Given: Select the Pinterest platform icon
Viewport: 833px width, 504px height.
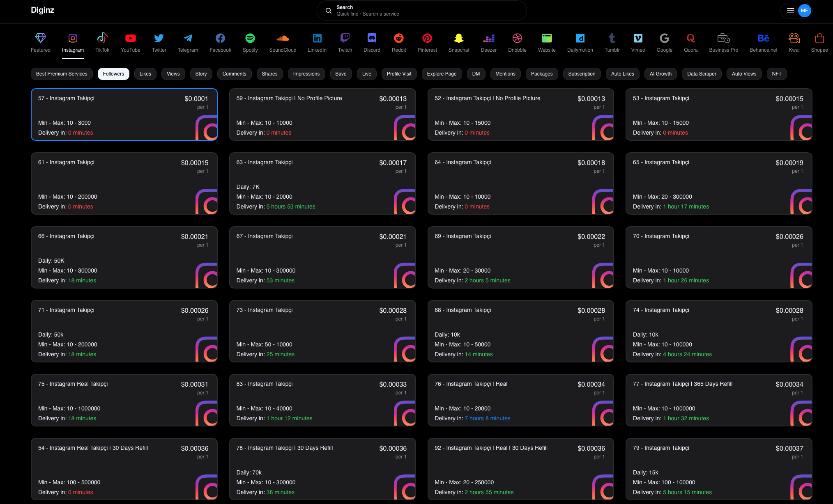Looking at the screenshot, I should click(x=427, y=39).
